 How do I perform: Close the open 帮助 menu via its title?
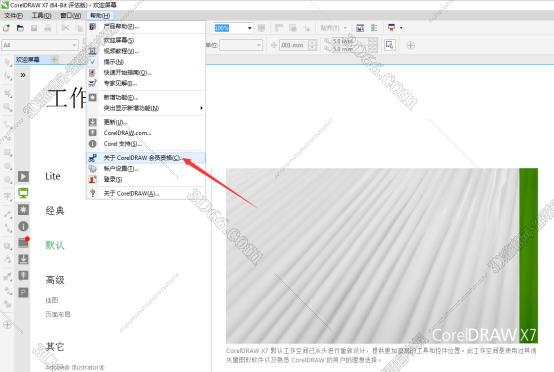100,16
